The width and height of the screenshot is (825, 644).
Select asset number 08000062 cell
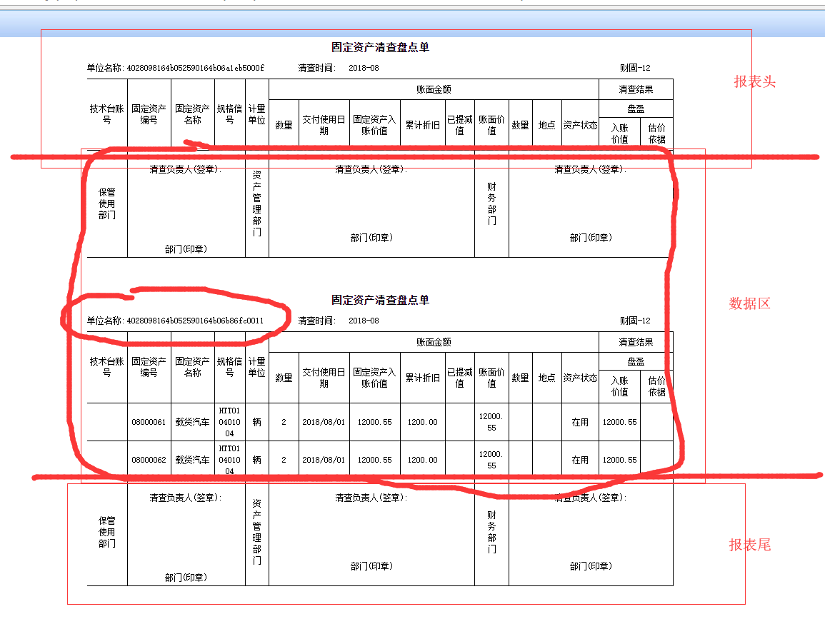(149, 460)
